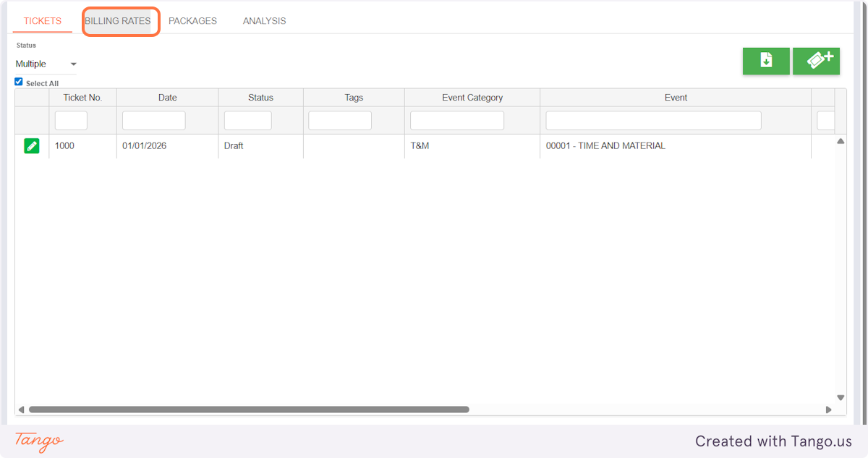Toggle the Select All checkbox
This screenshot has width=868, height=458.
point(19,82)
